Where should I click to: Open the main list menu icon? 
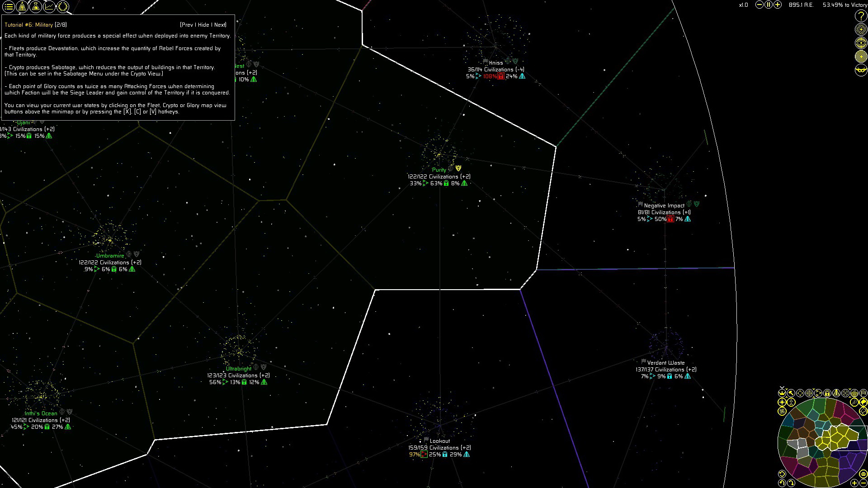coord(8,7)
